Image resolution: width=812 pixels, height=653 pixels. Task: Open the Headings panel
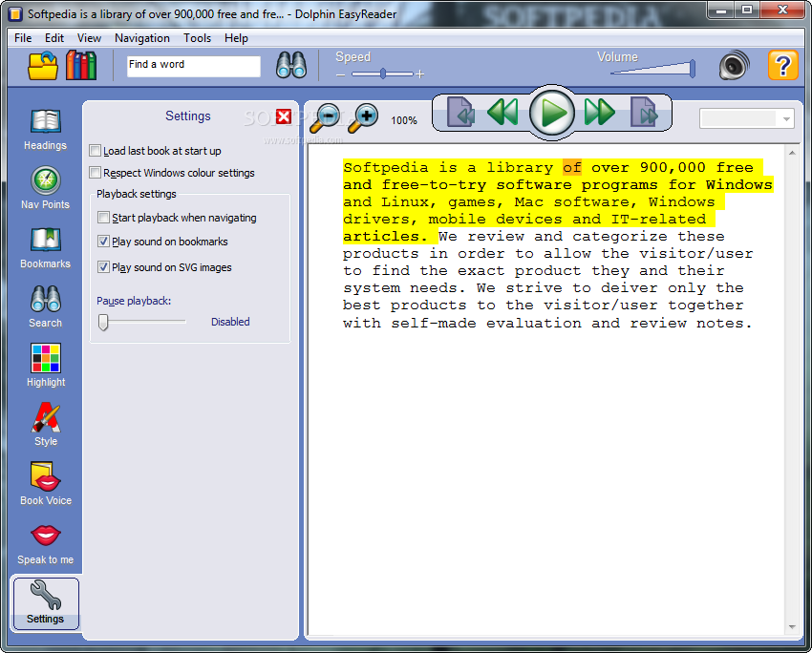[46, 130]
